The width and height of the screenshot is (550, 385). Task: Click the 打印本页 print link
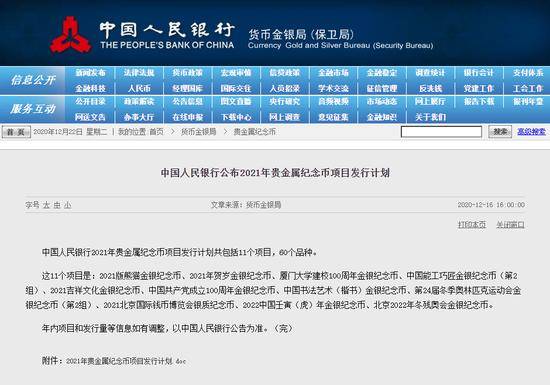tap(472, 225)
